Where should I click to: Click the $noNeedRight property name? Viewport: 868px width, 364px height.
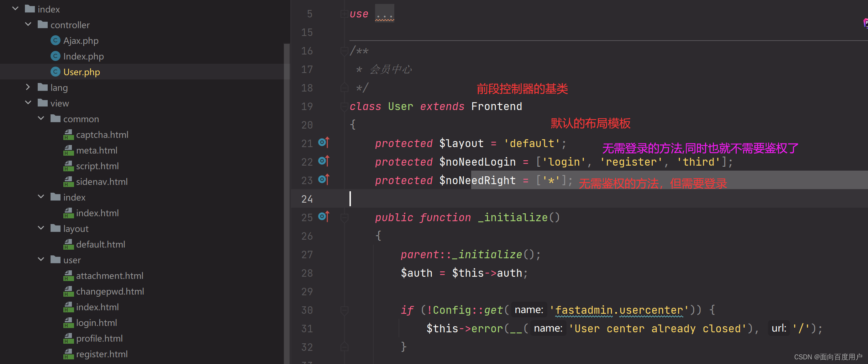point(477,181)
